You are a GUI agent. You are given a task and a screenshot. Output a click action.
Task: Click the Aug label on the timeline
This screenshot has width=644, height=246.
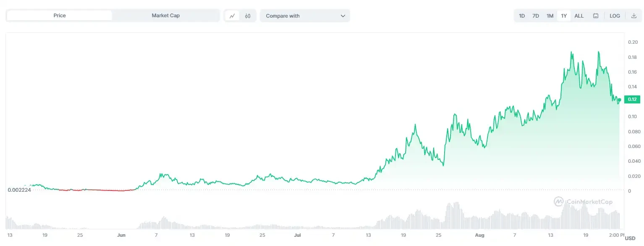click(x=480, y=235)
